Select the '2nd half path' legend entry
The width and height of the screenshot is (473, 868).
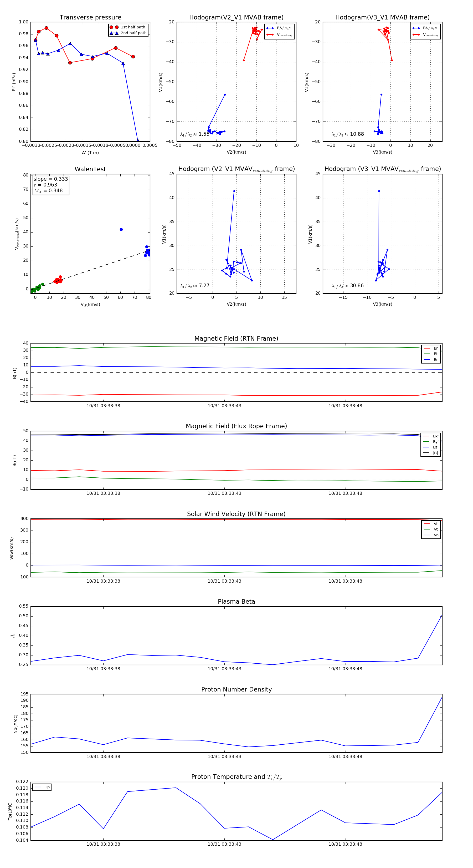tap(128, 33)
